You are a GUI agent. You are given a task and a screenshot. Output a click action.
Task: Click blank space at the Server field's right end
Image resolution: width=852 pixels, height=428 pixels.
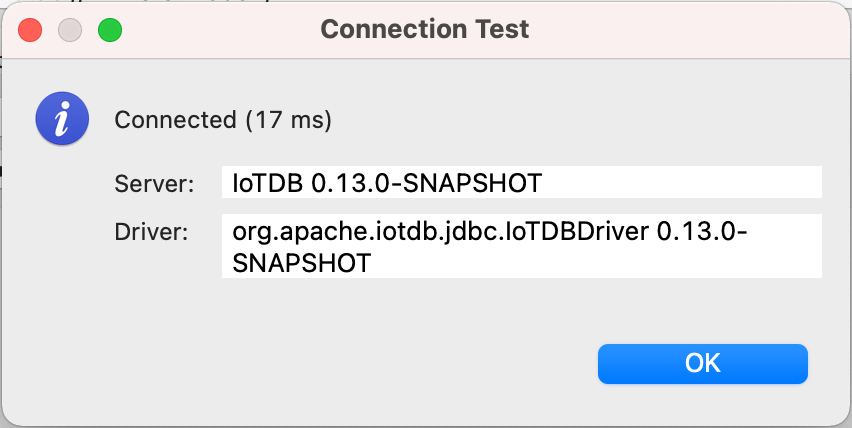740,183
